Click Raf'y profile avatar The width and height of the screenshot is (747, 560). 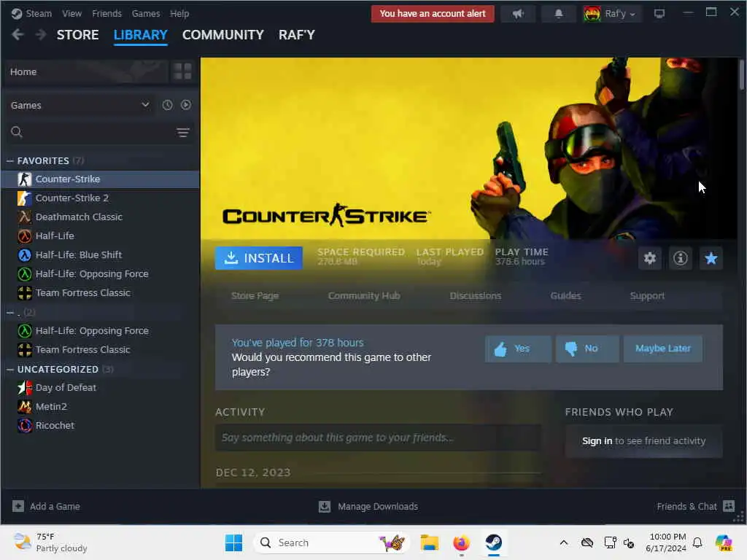(x=592, y=14)
